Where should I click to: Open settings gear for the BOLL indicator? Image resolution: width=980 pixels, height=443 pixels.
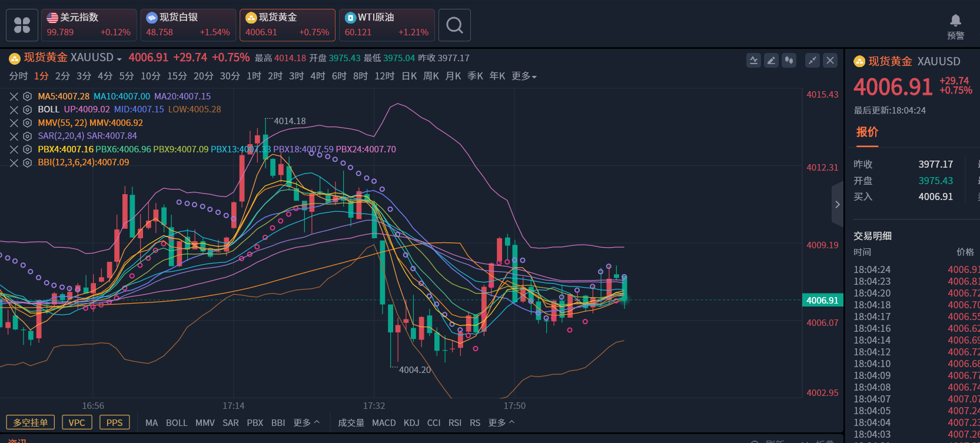pyautogui.click(x=27, y=109)
